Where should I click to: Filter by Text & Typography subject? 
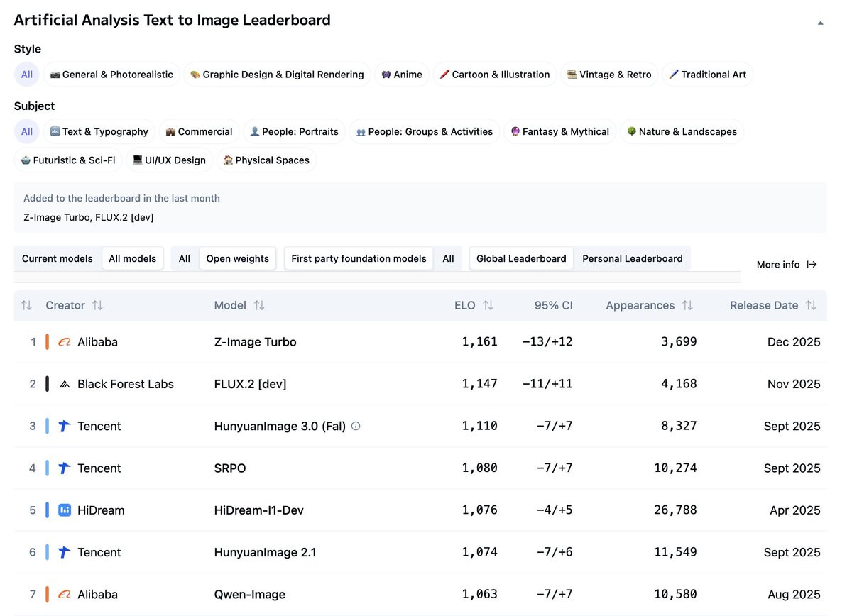point(99,131)
